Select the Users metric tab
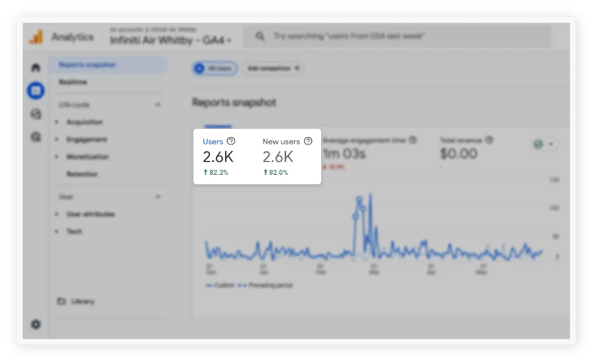Viewport: 595px width, 364px height. [219, 156]
